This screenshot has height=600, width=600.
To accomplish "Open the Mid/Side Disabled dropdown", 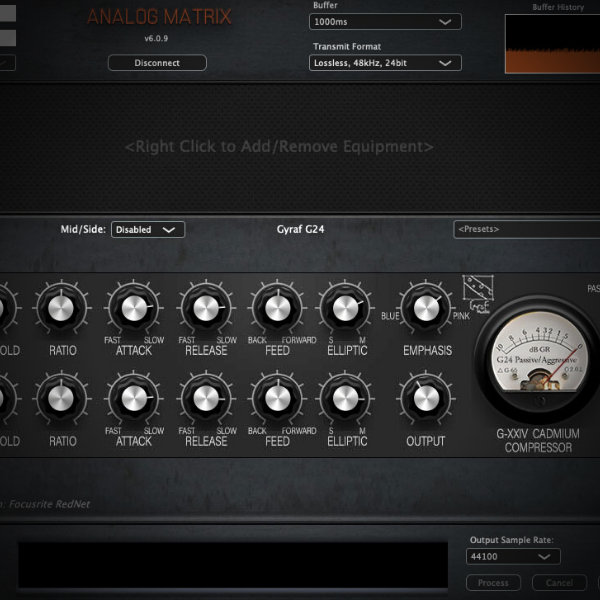I will pyautogui.click(x=148, y=230).
